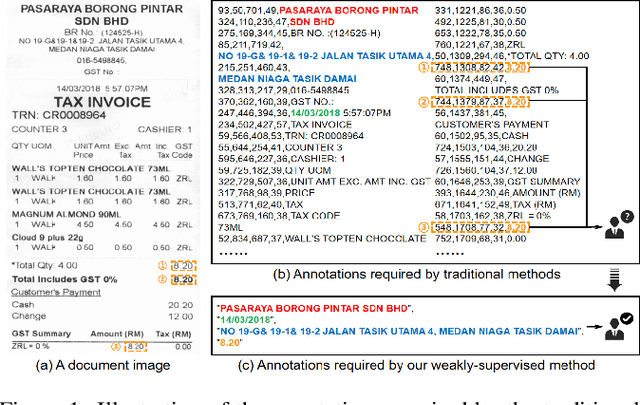Click 'TRN: CR0008964' on the receipt image

point(59,116)
